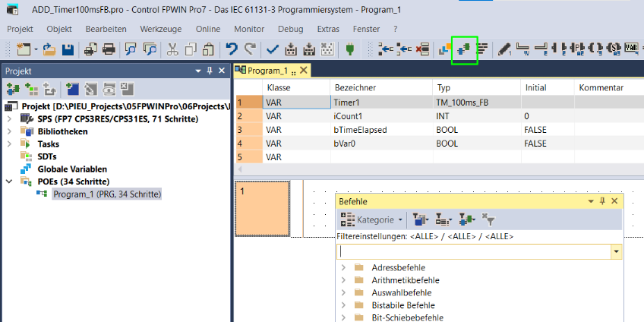Open the Projekt menu
Image resolution: width=644 pixels, height=322 pixels.
tap(20, 29)
